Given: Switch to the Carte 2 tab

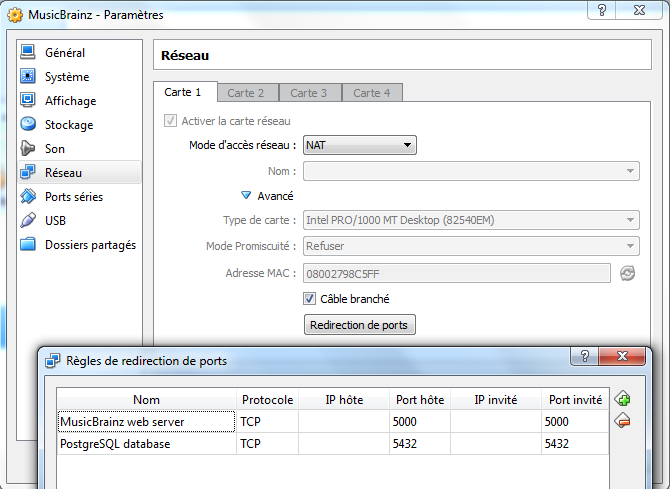Looking at the screenshot, I should coord(246,93).
